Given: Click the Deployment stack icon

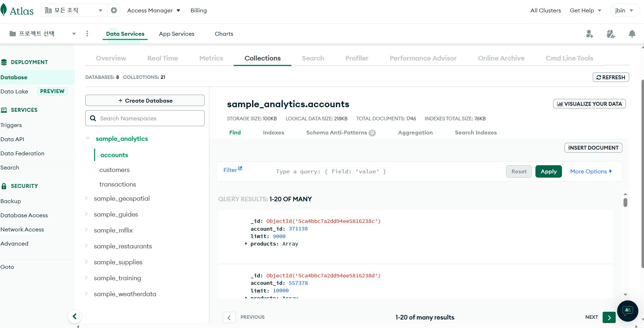Looking at the screenshot, I should tap(4, 62).
